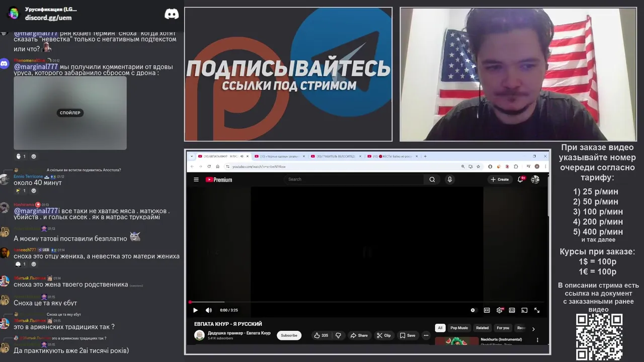This screenshot has width=644, height=362.
Task: Open options menu for Neckhurts video
Action: tap(537, 340)
